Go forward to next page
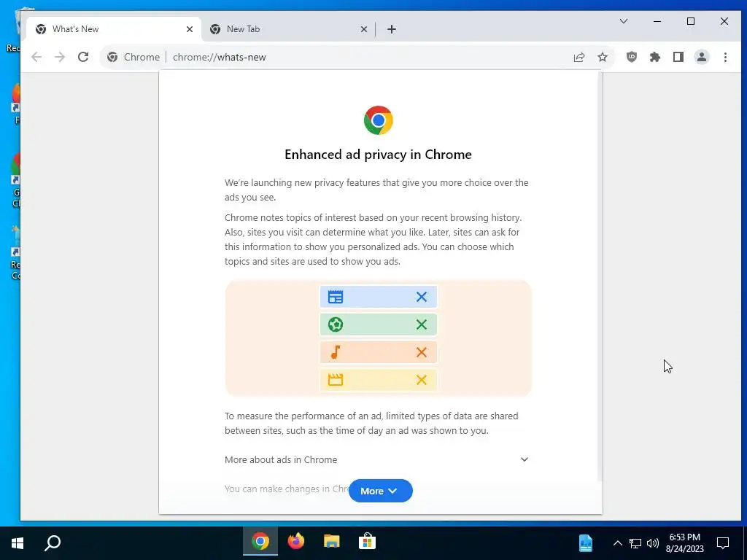The width and height of the screenshot is (747, 560). pos(60,57)
